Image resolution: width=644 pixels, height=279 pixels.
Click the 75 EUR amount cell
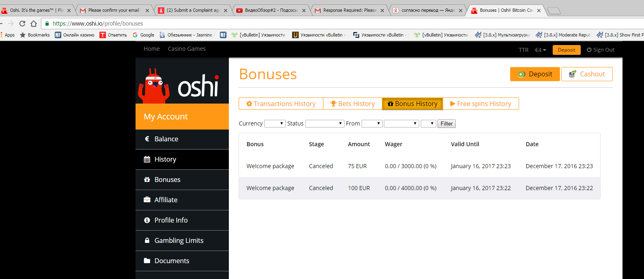[x=357, y=166]
